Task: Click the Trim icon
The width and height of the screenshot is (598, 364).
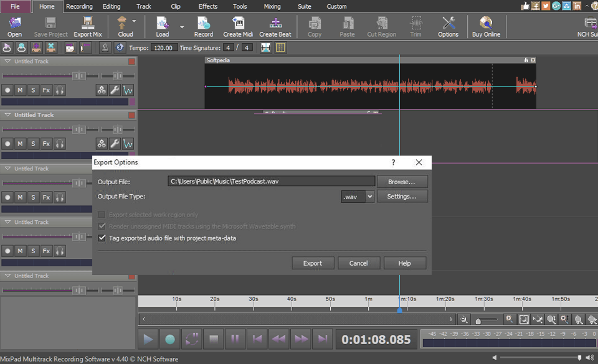Action: 415,27
